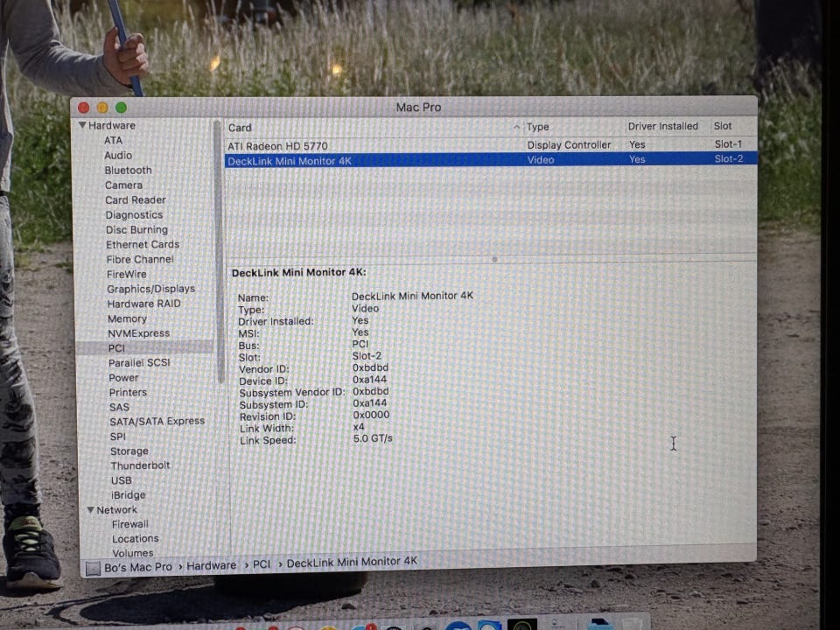Image resolution: width=840 pixels, height=630 pixels.
Task: Select Camera in the sidebar
Action: click(123, 185)
